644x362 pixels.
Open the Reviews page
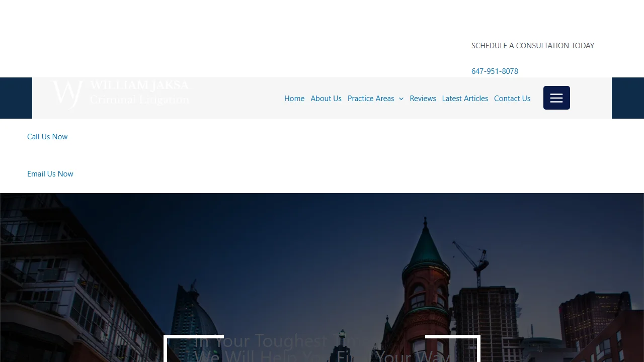423,99
